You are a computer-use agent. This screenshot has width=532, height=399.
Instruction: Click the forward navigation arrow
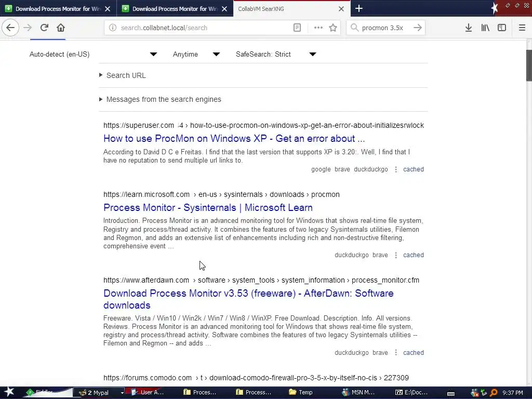[28, 28]
